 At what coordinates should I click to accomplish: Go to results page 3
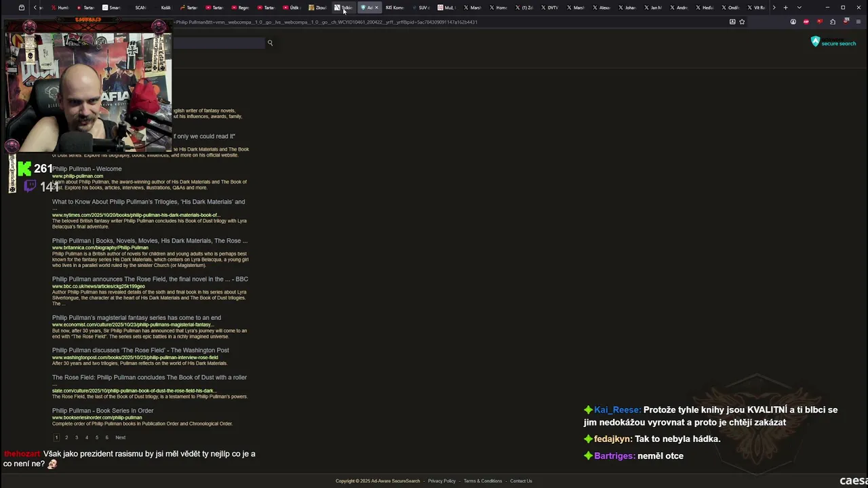pyautogui.click(x=77, y=438)
